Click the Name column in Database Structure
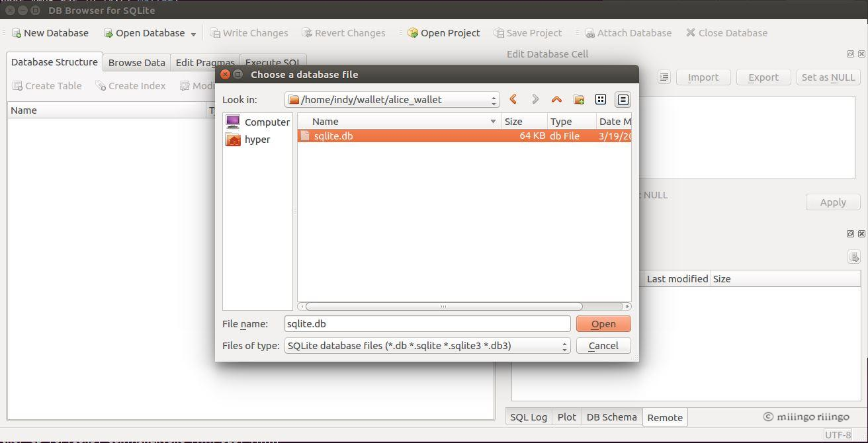Screen dimensions: 868x443 tap(108, 110)
